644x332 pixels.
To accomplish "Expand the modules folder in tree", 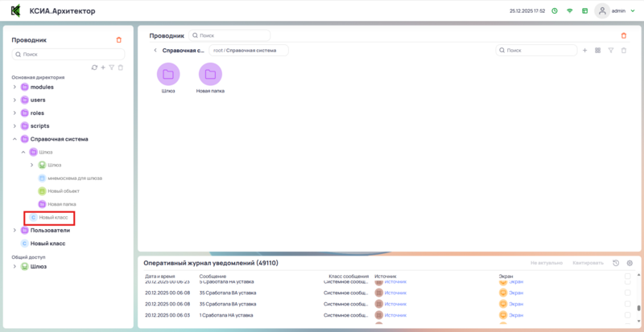I will 14,87.
